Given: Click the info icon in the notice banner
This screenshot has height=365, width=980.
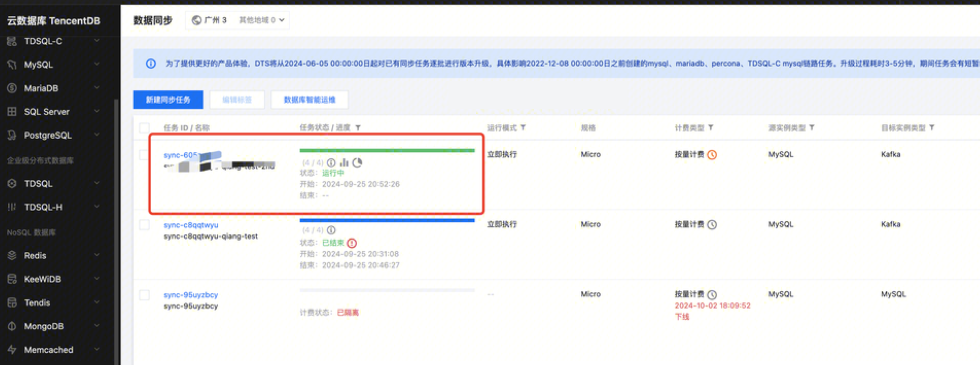Looking at the screenshot, I should (x=151, y=63).
